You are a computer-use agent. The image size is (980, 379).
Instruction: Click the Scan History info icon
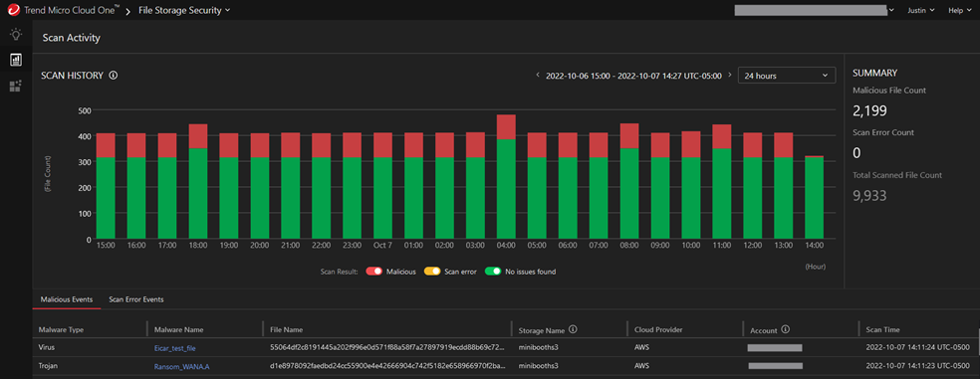tap(114, 75)
